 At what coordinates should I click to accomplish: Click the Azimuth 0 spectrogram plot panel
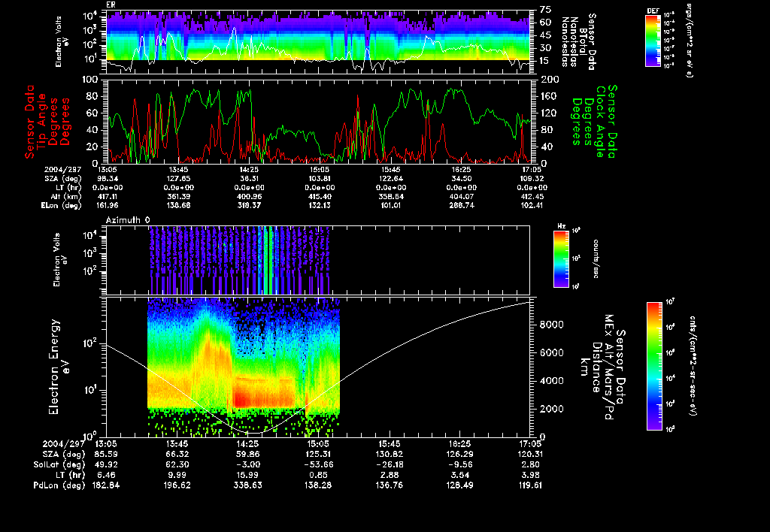(x=318, y=260)
